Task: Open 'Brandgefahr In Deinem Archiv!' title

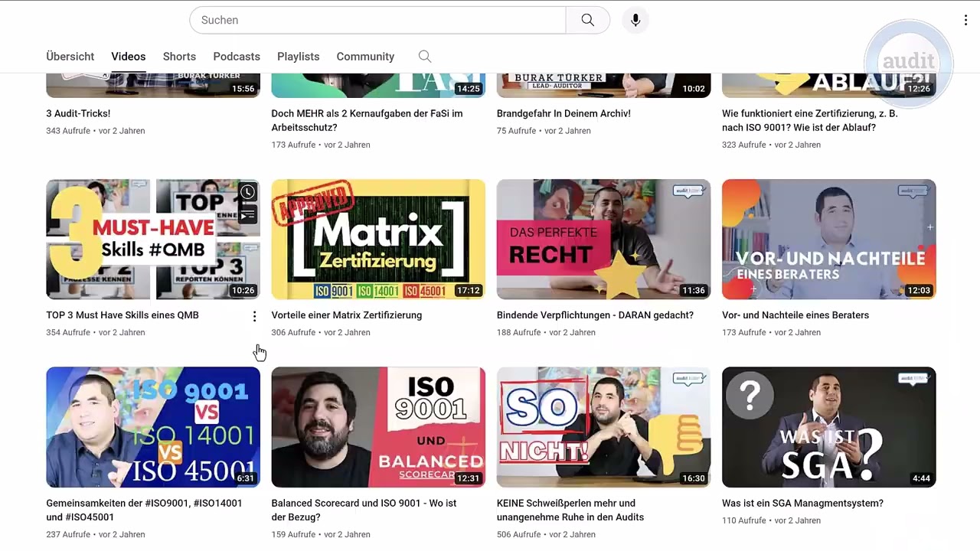Action: pyautogui.click(x=563, y=114)
